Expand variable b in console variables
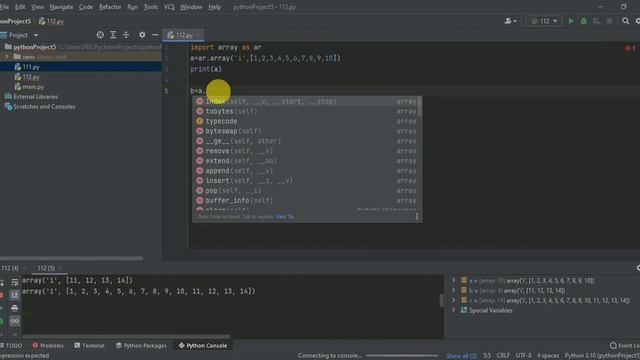Screen dimensions: 640x360 453,290
